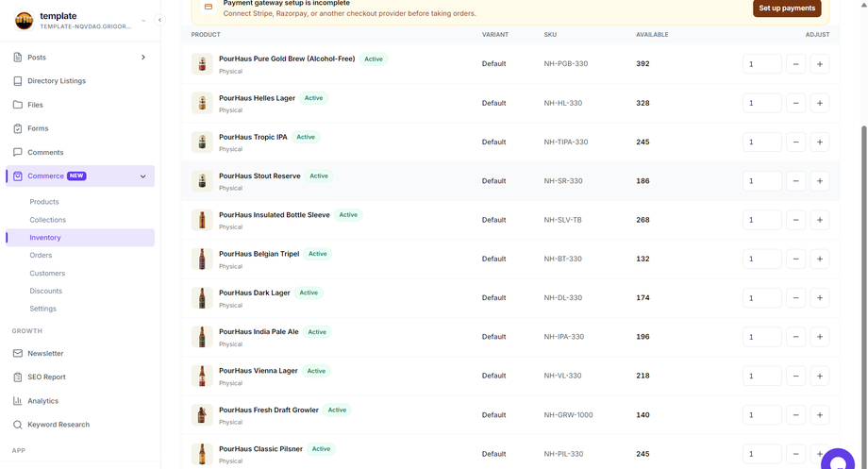Click Active badge on PourHaus Dark Lager
The height and width of the screenshot is (469, 868).
[309, 293]
